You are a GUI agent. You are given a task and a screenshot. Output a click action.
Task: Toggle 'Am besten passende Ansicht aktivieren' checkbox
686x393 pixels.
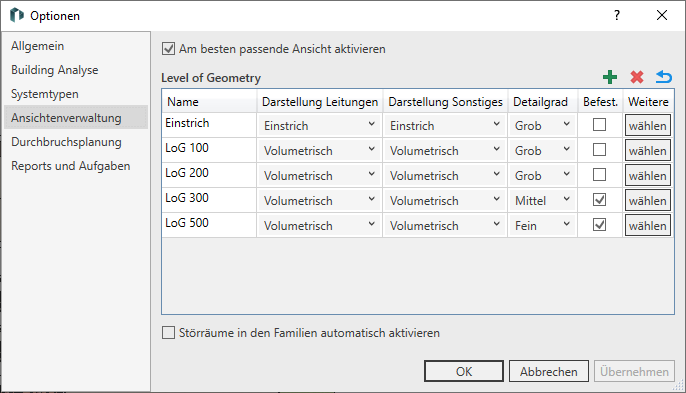point(168,49)
